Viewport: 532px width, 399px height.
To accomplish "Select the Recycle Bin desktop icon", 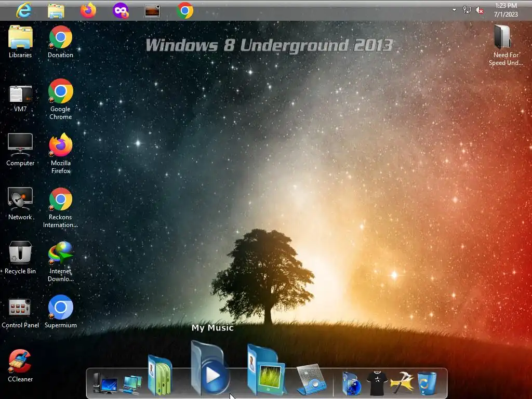I will click(x=20, y=258).
